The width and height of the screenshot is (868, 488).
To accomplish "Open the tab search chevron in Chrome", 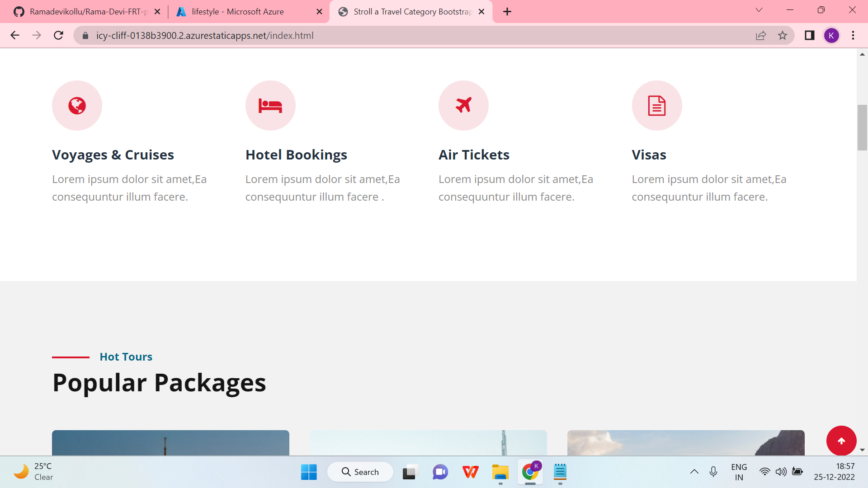I will (x=759, y=9).
